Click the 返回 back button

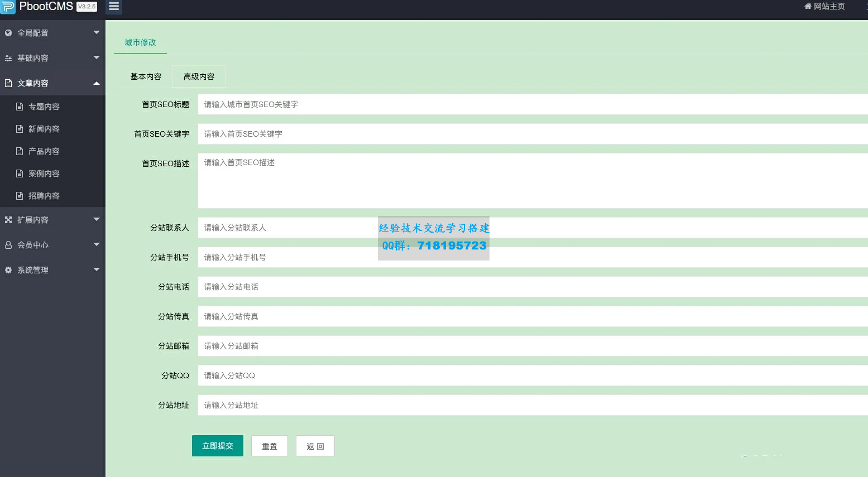(x=315, y=446)
